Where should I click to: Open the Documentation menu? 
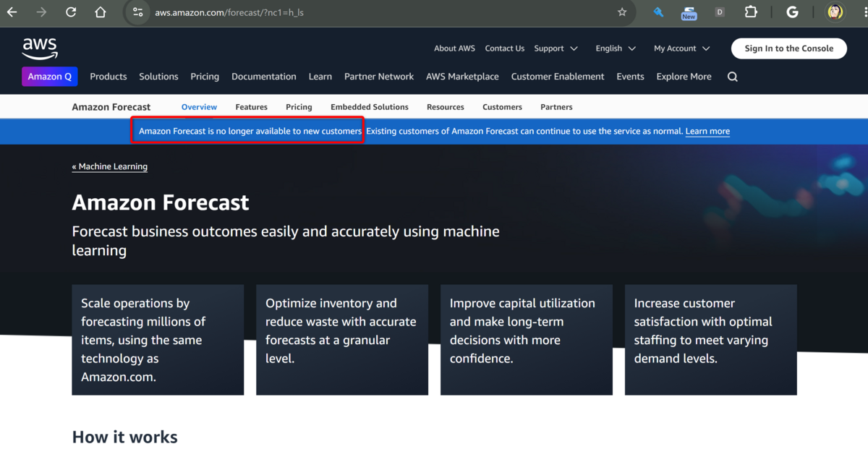tap(264, 77)
